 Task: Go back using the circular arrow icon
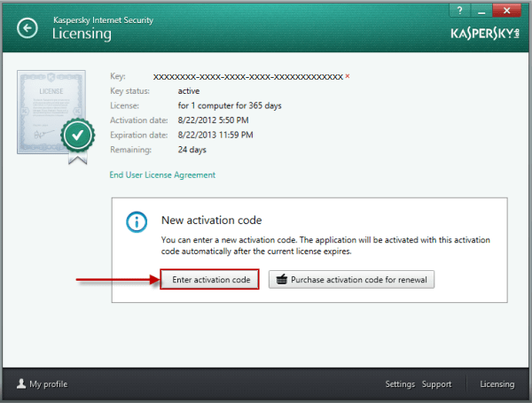(27, 27)
